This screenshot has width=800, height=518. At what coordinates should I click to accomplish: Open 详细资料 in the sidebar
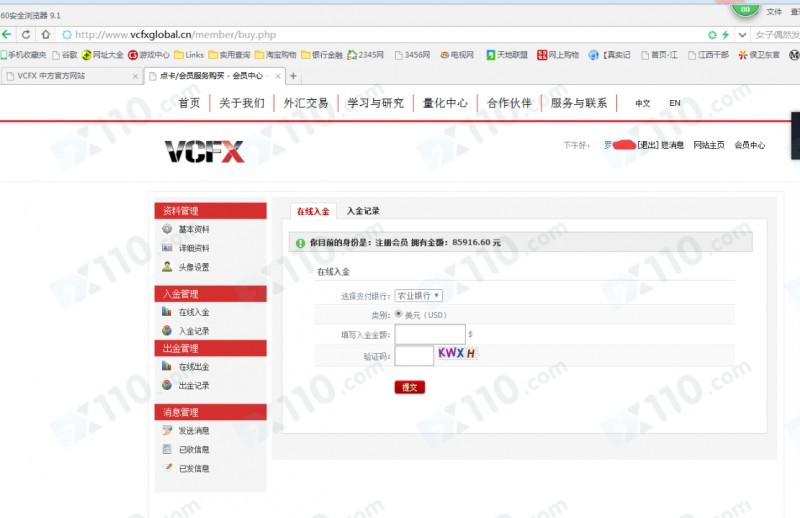pos(193,248)
